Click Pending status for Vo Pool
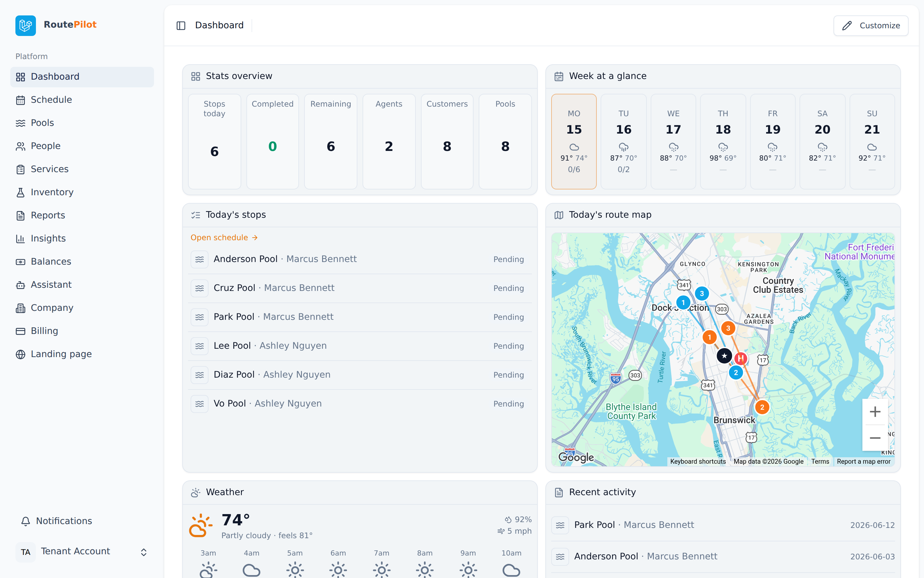924x578 pixels. coord(508,404)
